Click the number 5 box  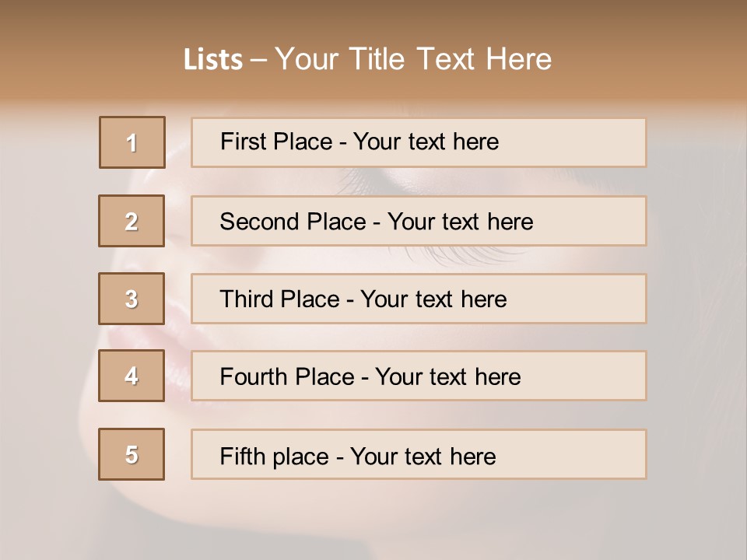click(132, 454)
